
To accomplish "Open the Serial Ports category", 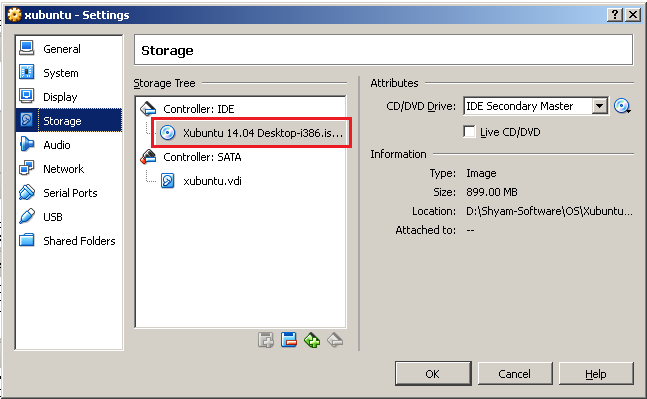I will [69, 193].
